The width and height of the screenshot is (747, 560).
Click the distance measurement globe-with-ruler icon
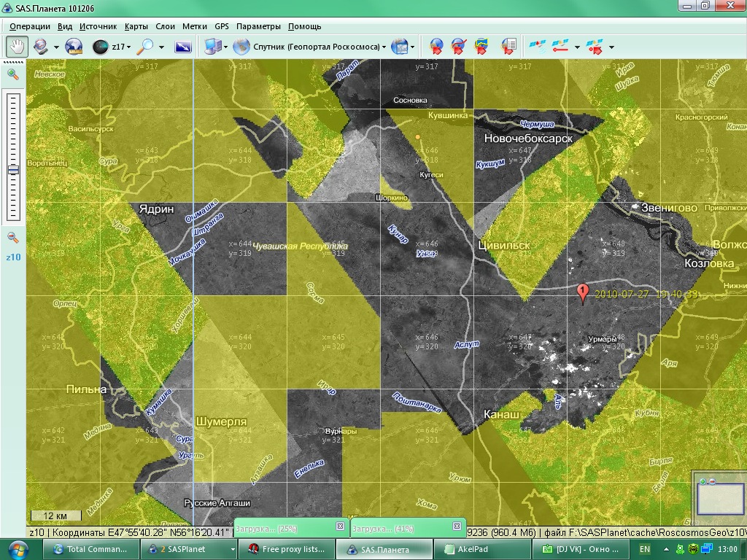pyautogui.click(x=73, y=47)
